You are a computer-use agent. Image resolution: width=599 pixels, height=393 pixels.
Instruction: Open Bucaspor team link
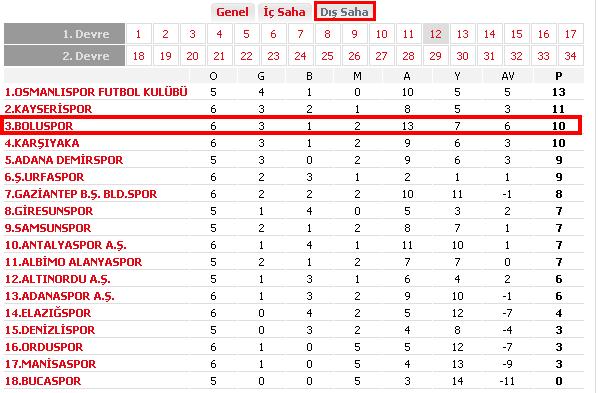click(43, 381)
